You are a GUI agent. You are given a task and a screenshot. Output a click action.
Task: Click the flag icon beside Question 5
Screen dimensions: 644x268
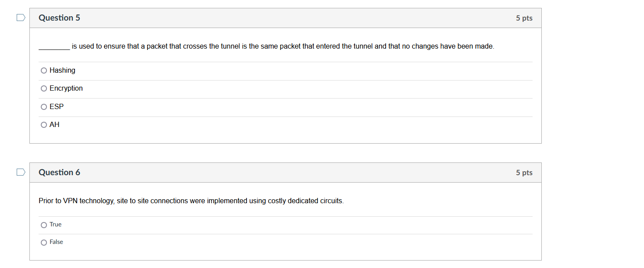(20, 17)
